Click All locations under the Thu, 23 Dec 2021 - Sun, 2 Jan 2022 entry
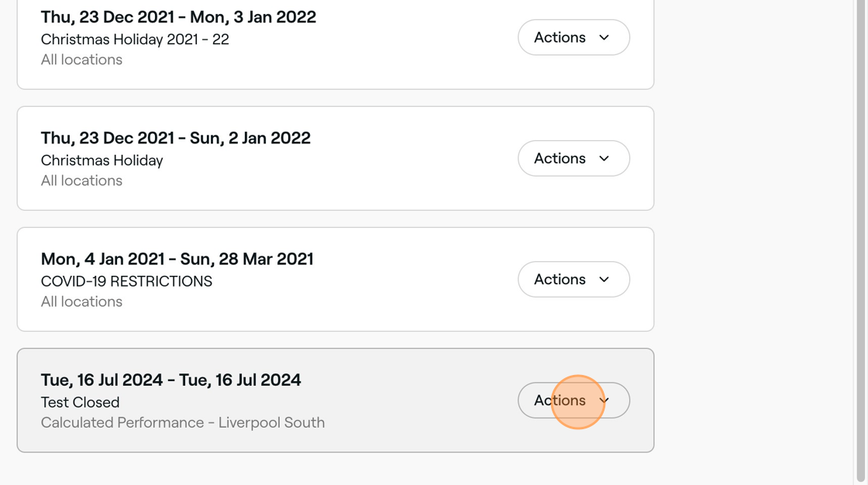The width and height of the screenshot is (868, 485). [x=81, y=181]
